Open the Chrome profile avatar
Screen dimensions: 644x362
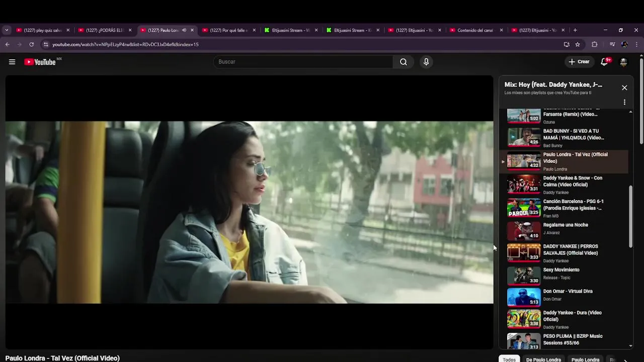(x=624, y=44)
